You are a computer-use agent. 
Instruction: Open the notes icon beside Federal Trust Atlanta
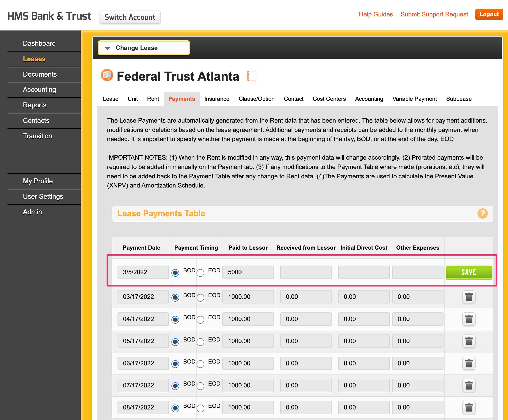(251, 76)
